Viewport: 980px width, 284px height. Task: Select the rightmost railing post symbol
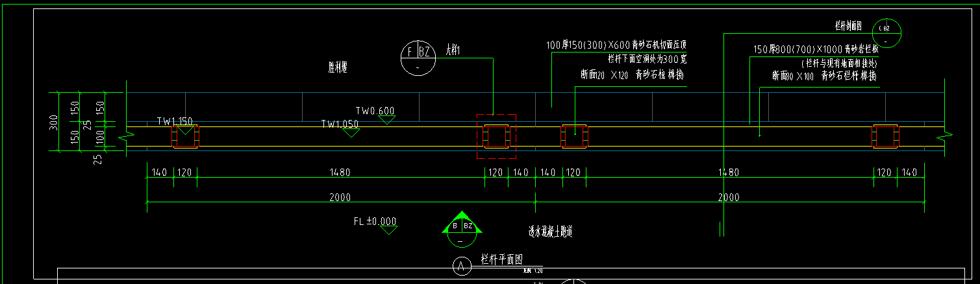885,136
